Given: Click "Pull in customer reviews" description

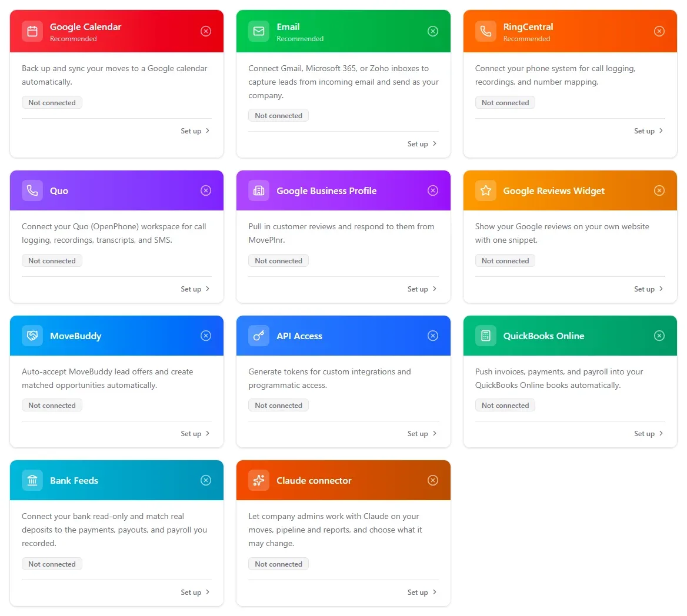Looking at the screenshot, I should 341,233.
